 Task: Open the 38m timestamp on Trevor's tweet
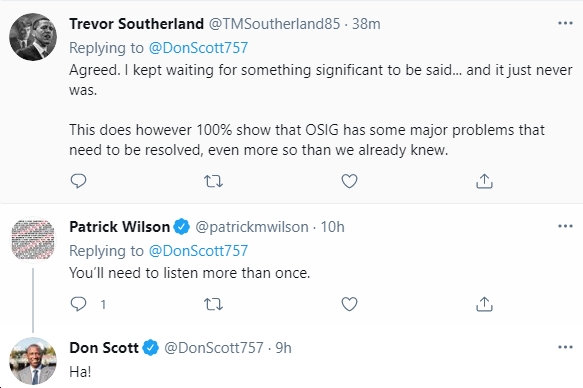coord(366,24)
